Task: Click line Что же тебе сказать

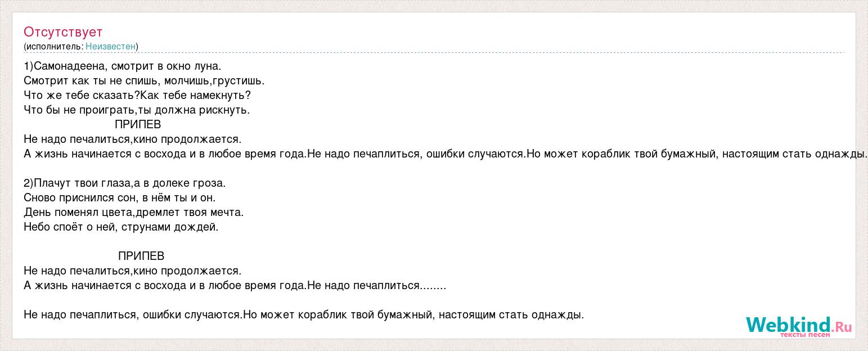Action: pyautogui.click(x=137, y=96)
